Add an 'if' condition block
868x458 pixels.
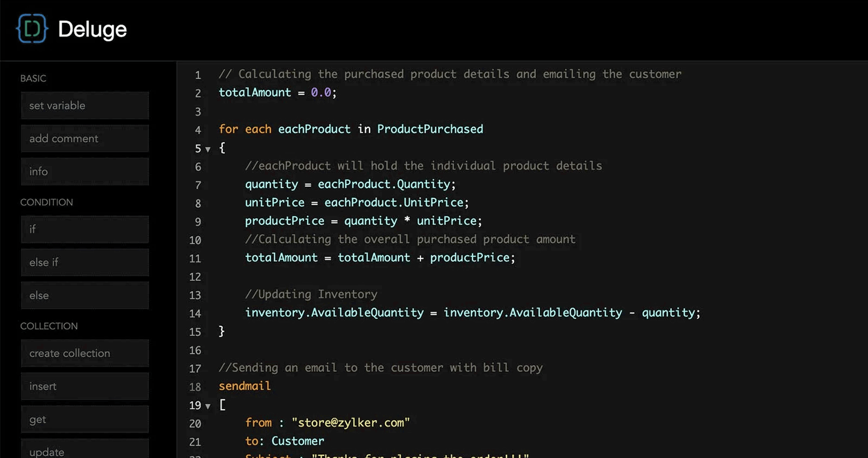point(85,229)
